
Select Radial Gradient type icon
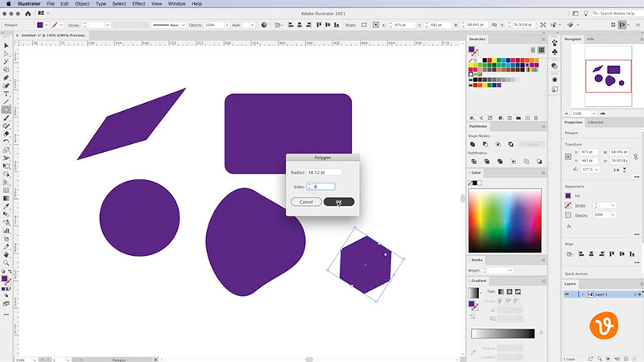(510, 292)
